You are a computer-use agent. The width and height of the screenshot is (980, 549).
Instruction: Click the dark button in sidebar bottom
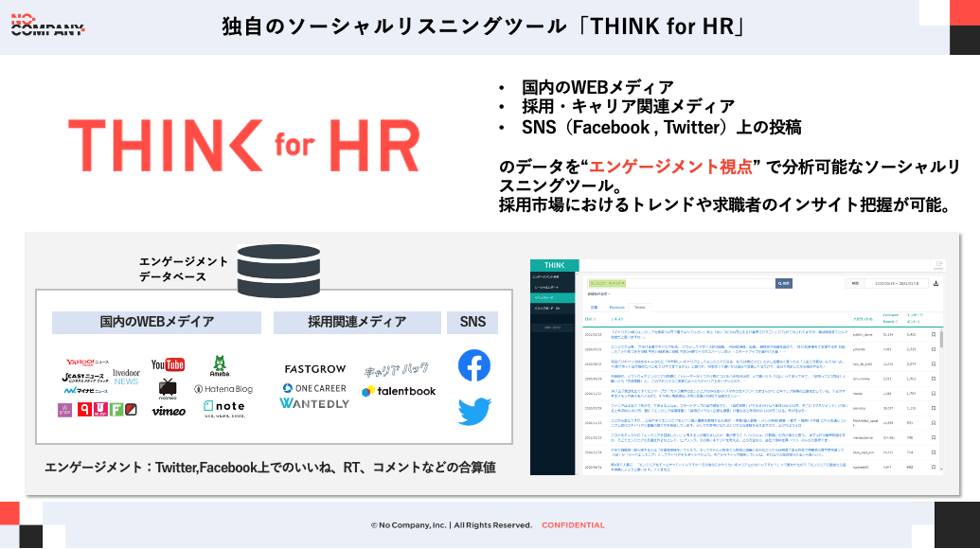(553, 328)
